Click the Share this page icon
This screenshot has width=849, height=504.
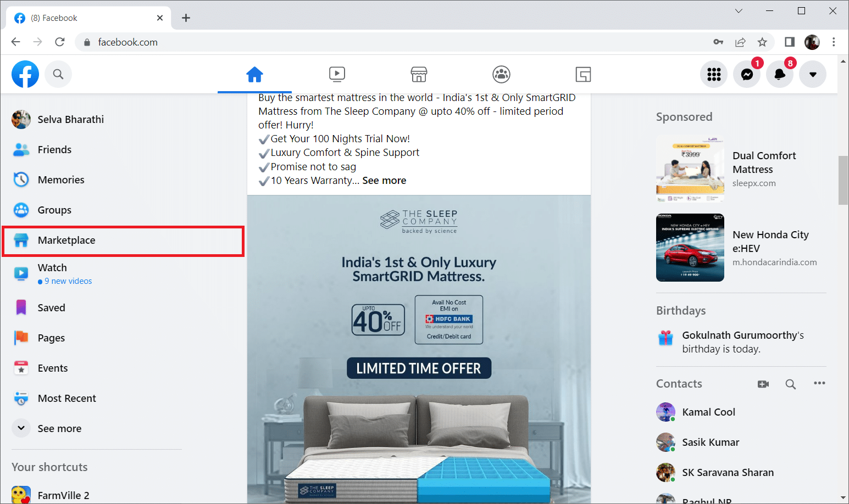coord(740,42)
